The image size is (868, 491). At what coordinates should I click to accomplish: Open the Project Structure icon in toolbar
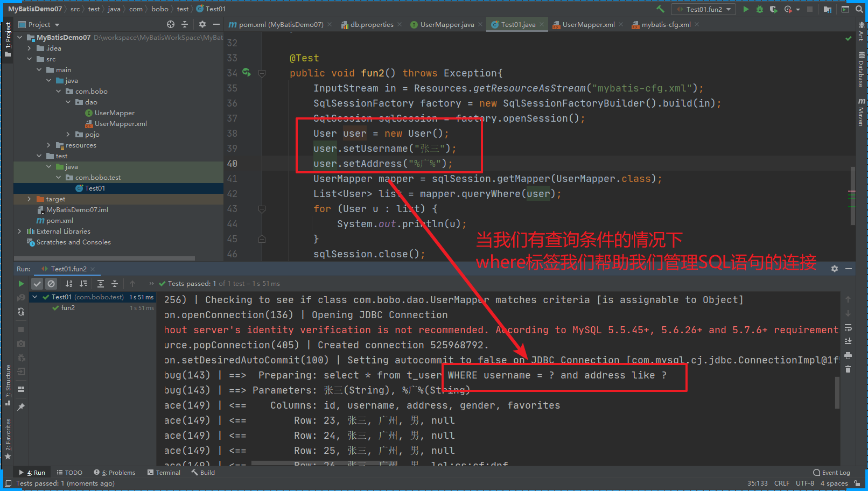[828, 9]
